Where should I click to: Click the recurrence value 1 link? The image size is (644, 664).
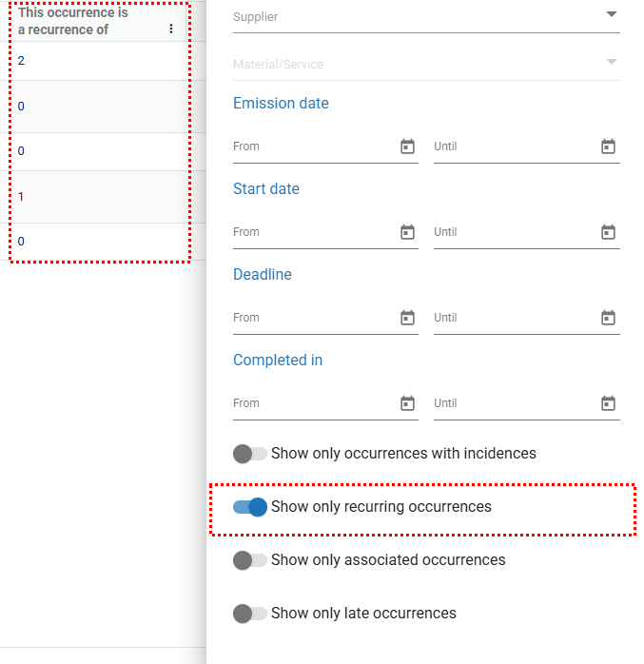point(21,197)
